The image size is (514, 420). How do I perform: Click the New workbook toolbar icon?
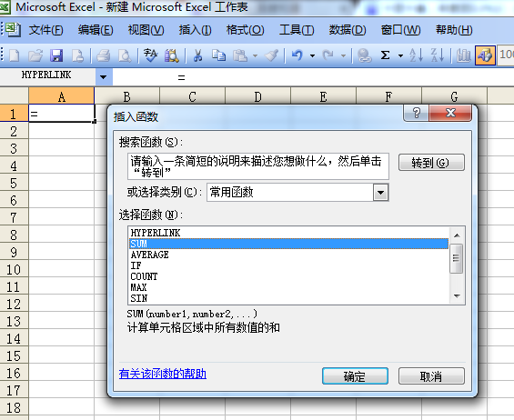tap(14, 55)
